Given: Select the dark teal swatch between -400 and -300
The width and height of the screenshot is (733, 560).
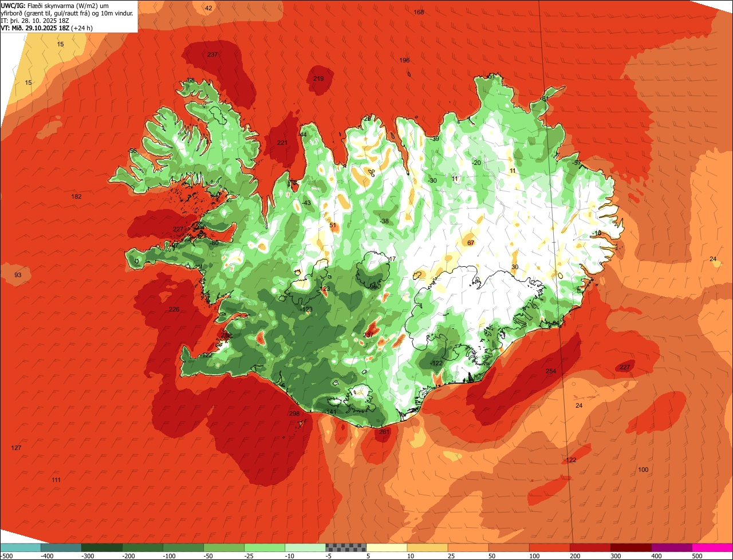Looking at the screenshot, I should [x=61, y=547].
